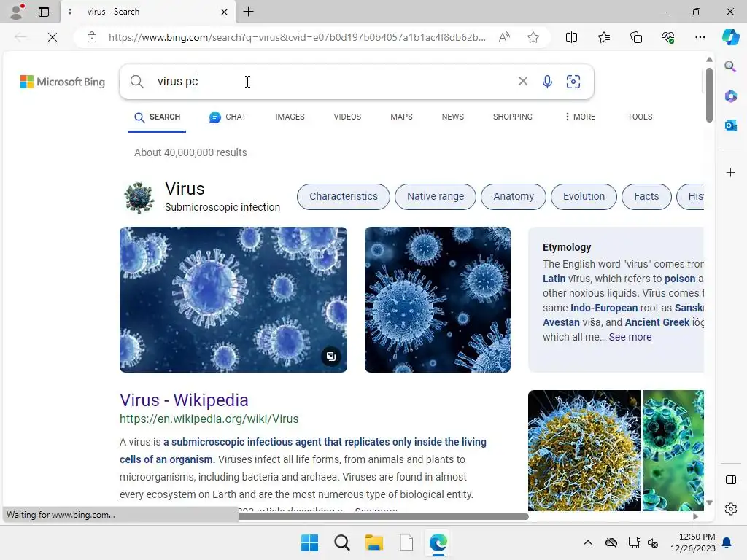The height and width of the screenshot is (560, 747).
Task: View site information lock icon
Action: pos(92,37)
